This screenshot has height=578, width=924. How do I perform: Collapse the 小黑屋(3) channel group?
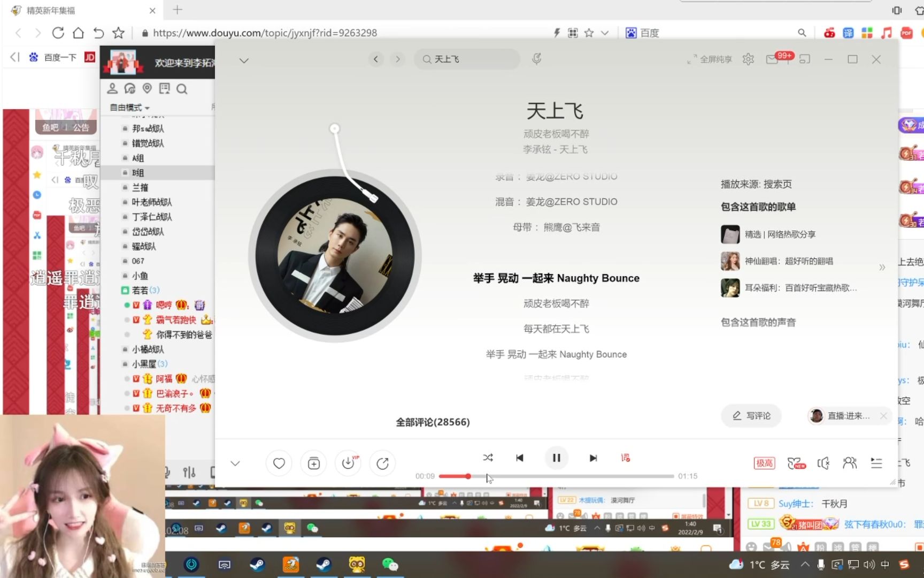[125, 364]
